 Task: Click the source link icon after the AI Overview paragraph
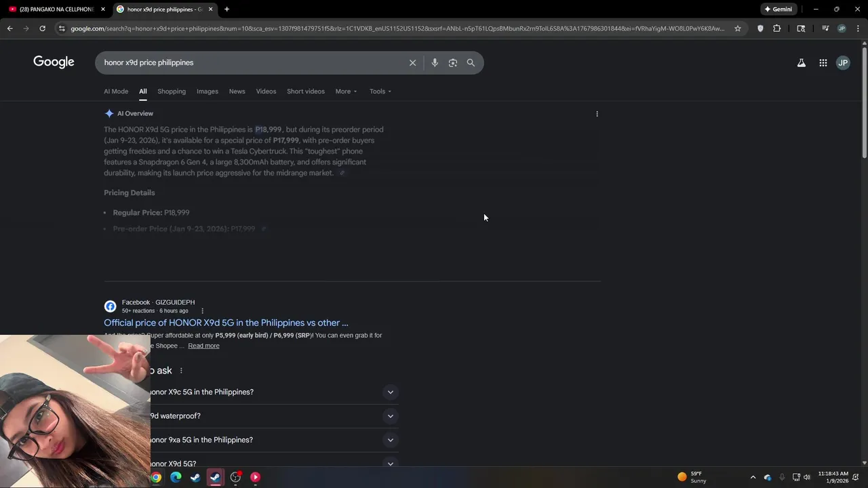pyautogui.click(x=342, y=173)
